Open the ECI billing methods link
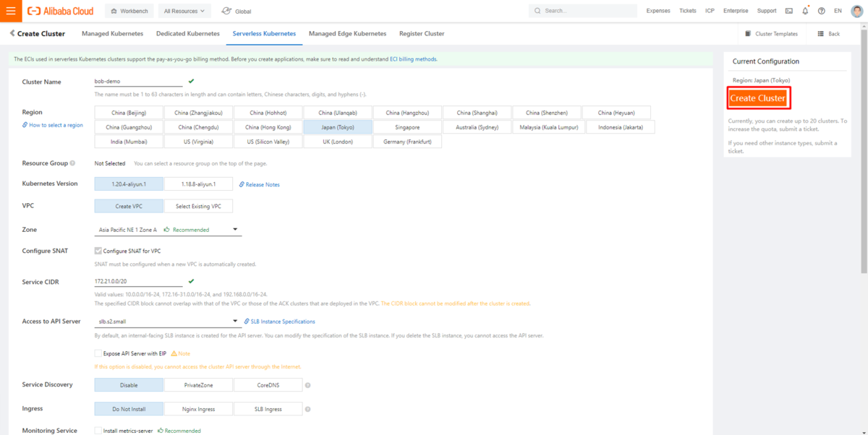The height and width of the screenshot is (435, 868). click(413, 59)
